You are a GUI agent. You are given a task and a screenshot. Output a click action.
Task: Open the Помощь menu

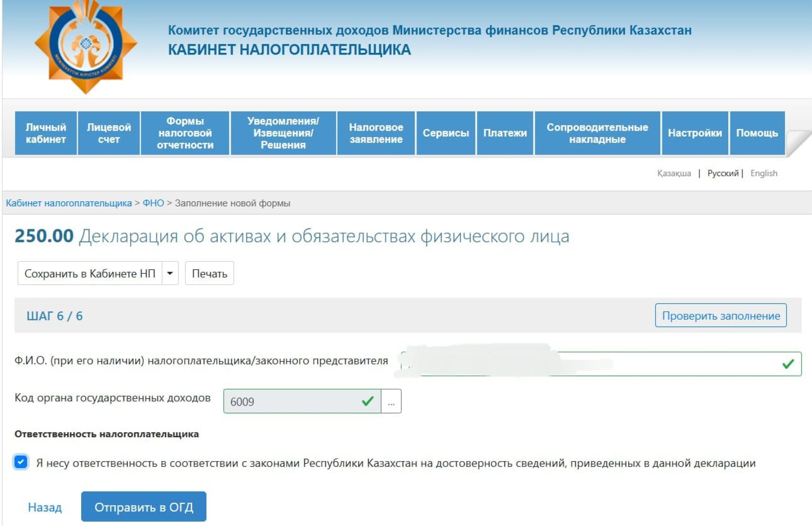pos(757,133)
